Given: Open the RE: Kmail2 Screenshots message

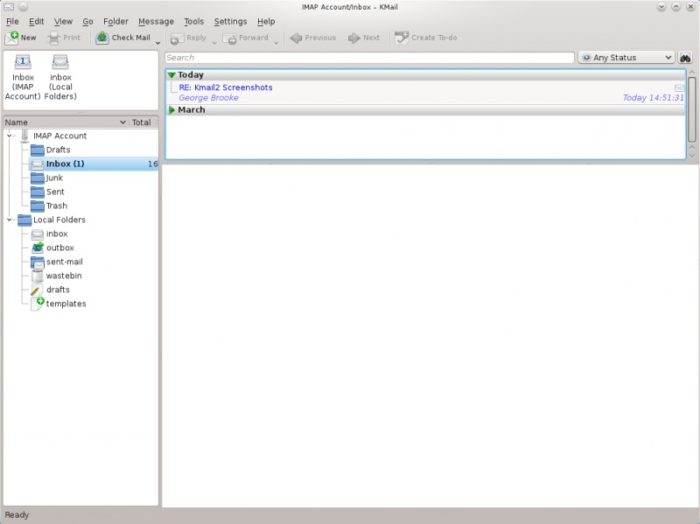Looking at the screenshot, I should pyautogui.click(x=226, y=88).
